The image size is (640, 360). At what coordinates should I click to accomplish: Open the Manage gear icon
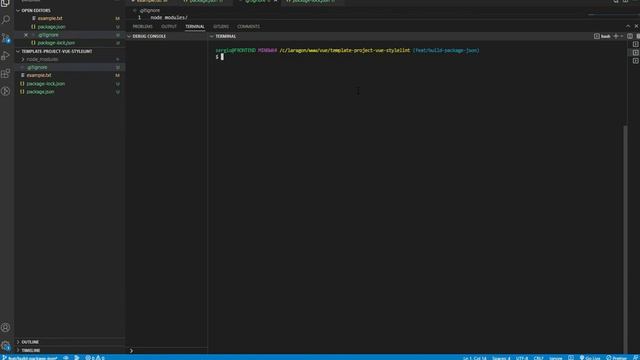pyautogui.click(x=6, y=346)
